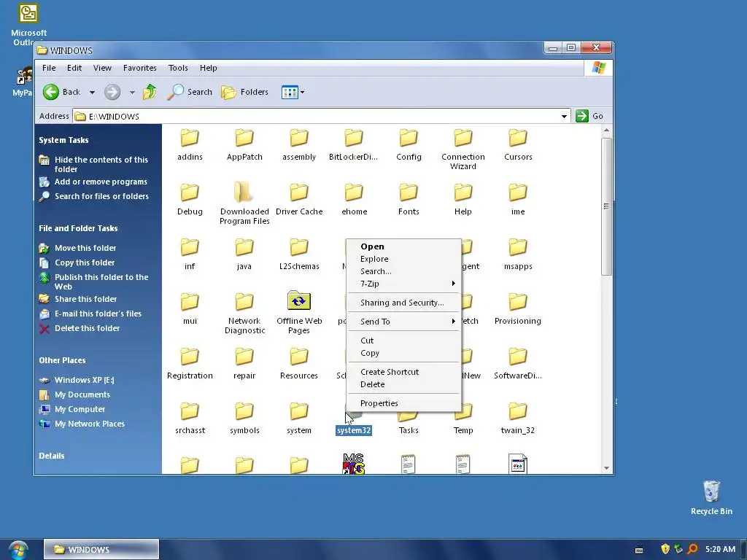Click the Views toolbar icon

pos(290,92)
